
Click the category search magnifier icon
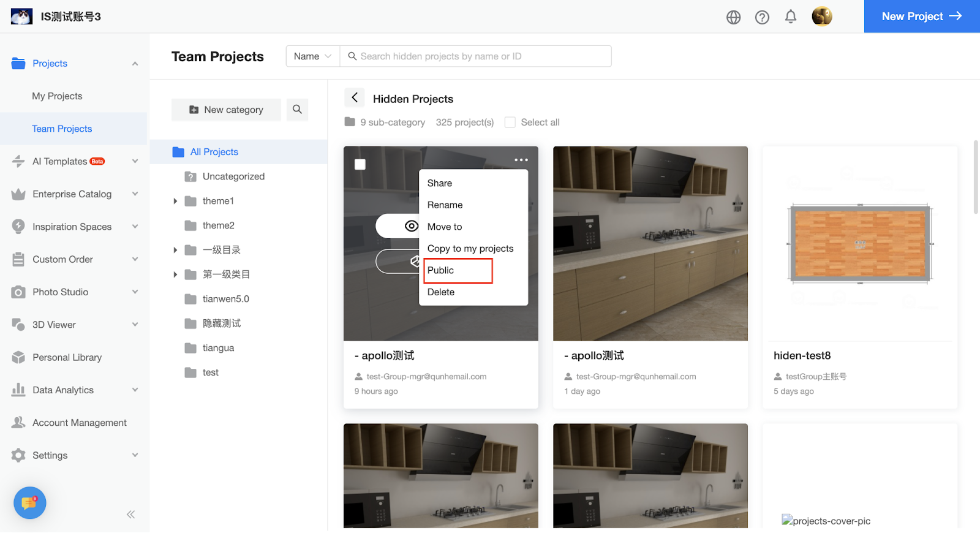point(297,110)
